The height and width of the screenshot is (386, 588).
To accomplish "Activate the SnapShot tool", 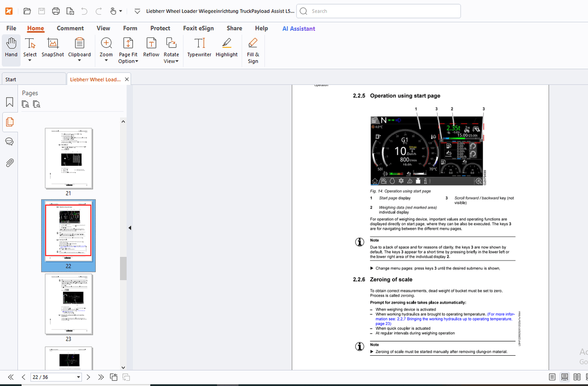I will click(x=52, y=47).
